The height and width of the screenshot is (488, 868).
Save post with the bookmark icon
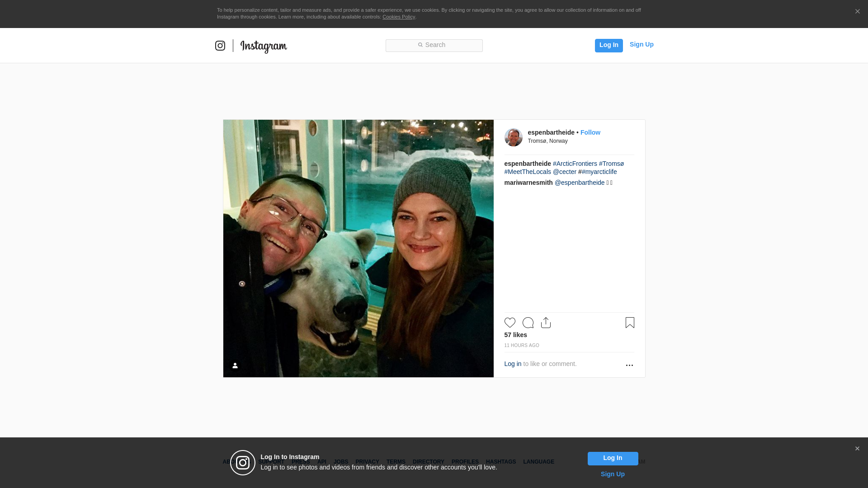click(629, 323)
